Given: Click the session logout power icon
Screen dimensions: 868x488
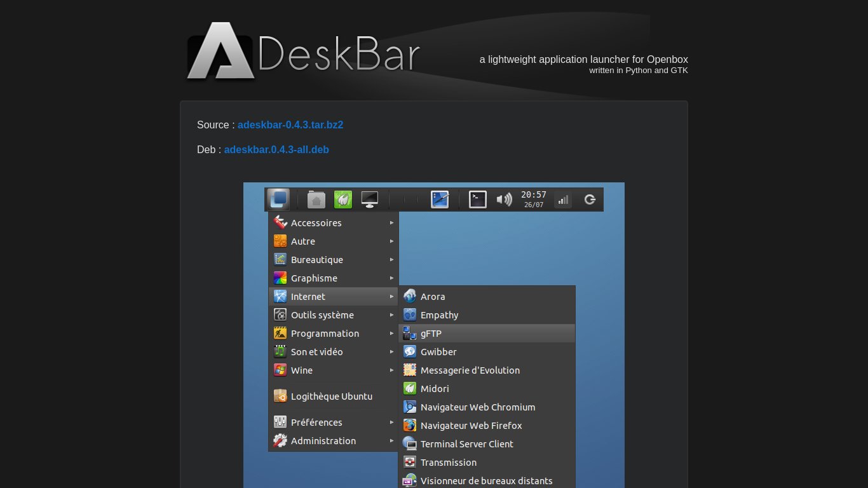Looking at the screenshot, I should coord(590,200).
